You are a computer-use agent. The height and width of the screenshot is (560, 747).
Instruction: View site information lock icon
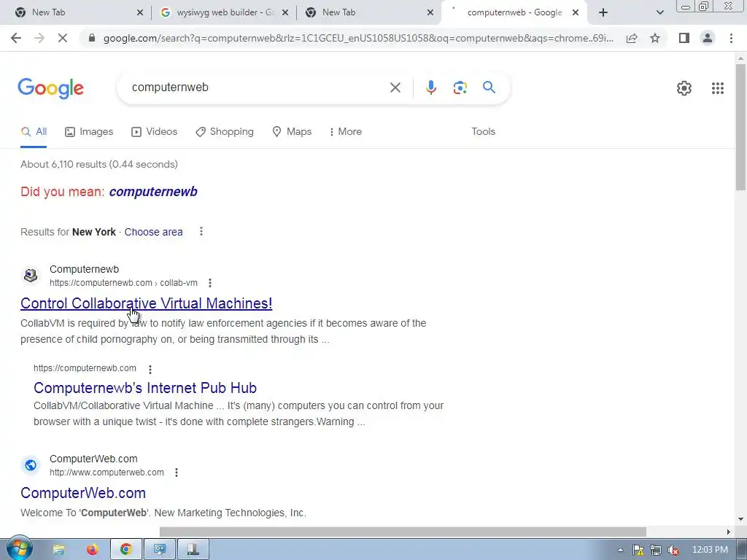pos(92,38)
